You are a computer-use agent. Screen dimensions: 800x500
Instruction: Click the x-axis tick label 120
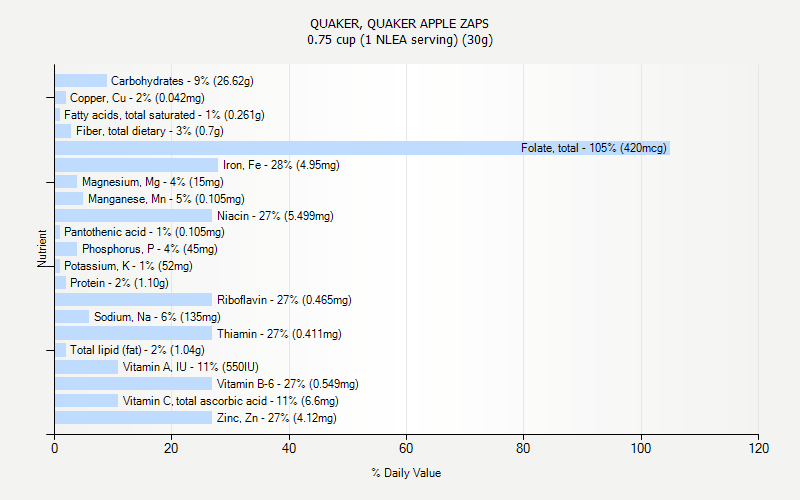click(758, 448)
